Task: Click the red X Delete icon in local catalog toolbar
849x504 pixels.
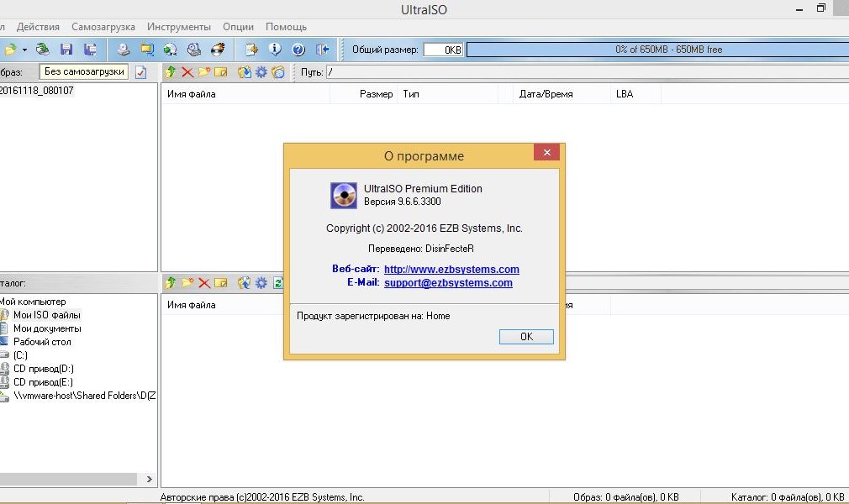Action: click(x=204, y=282)
